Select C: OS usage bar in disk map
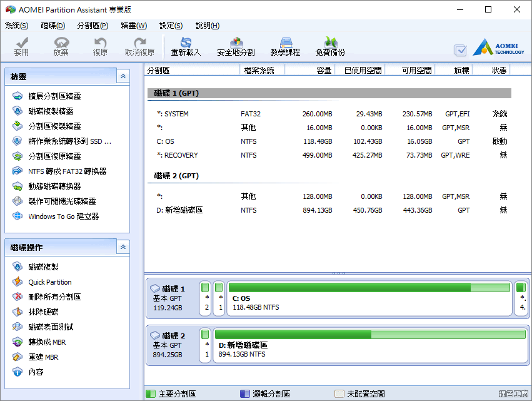This screenshot has height=401, width=532. [369, 288]
